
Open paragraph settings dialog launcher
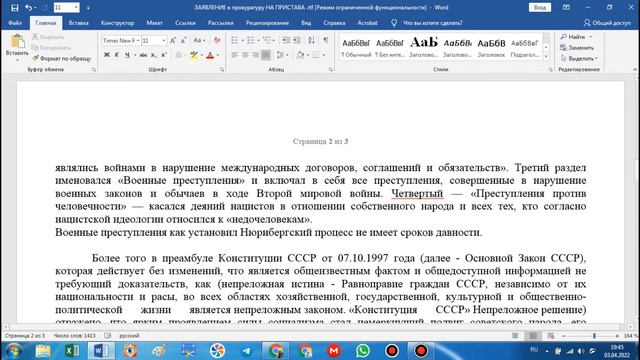(x=331, y=70)
